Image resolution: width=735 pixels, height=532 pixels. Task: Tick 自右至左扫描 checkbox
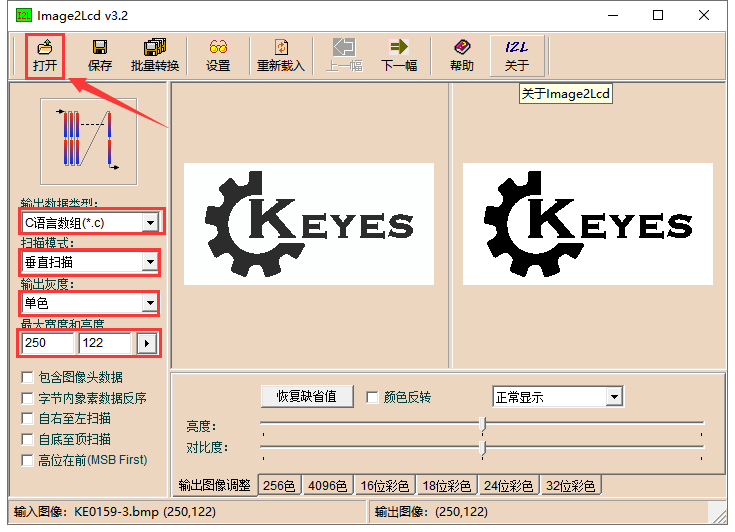[28, 419]
